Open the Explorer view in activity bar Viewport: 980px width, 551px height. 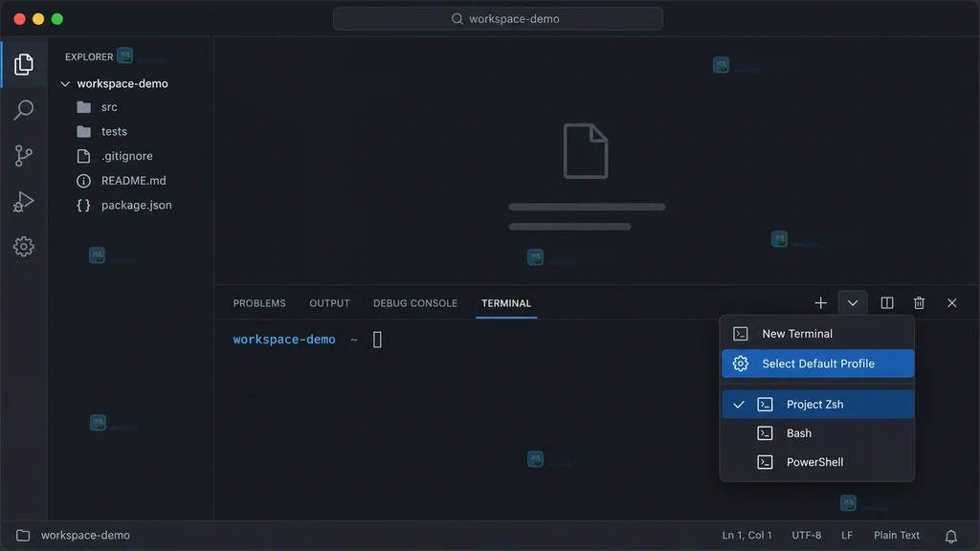(24, 64)
